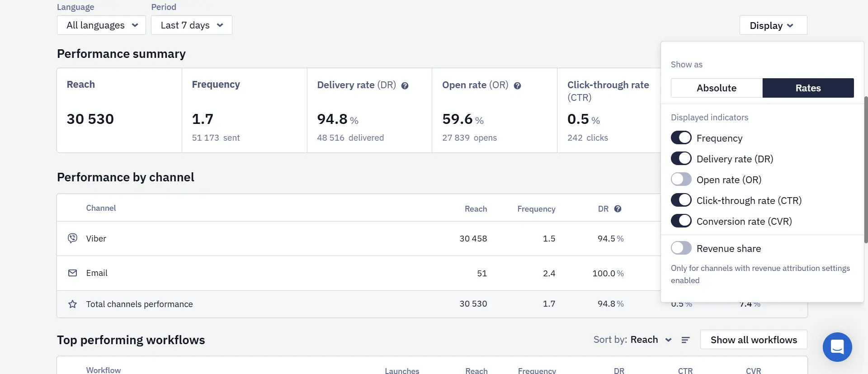This screenshot has height=374, width=868.
Task: Click the Open rate help icon
Action: (517, 86)
